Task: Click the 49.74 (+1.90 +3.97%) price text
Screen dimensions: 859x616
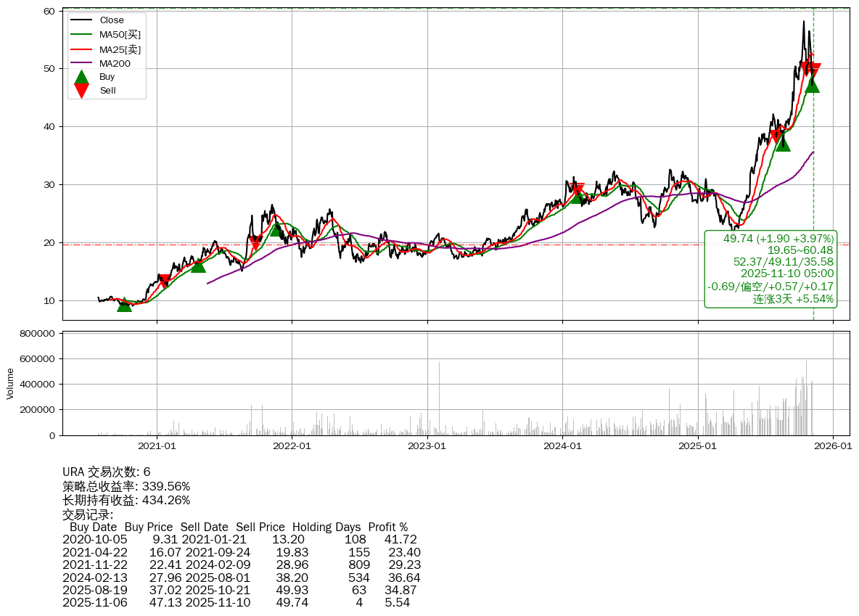Action: pyautogui.click(x=778, y=238)
